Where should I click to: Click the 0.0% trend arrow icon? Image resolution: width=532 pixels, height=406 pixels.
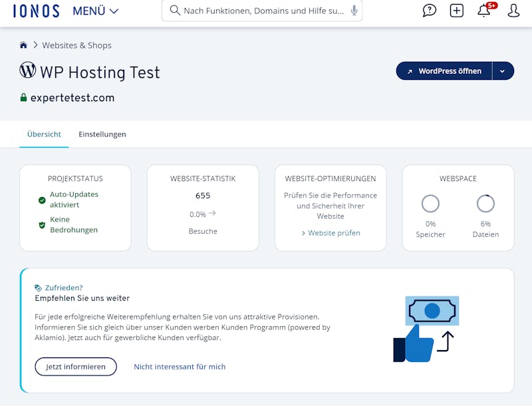[212, 213]
